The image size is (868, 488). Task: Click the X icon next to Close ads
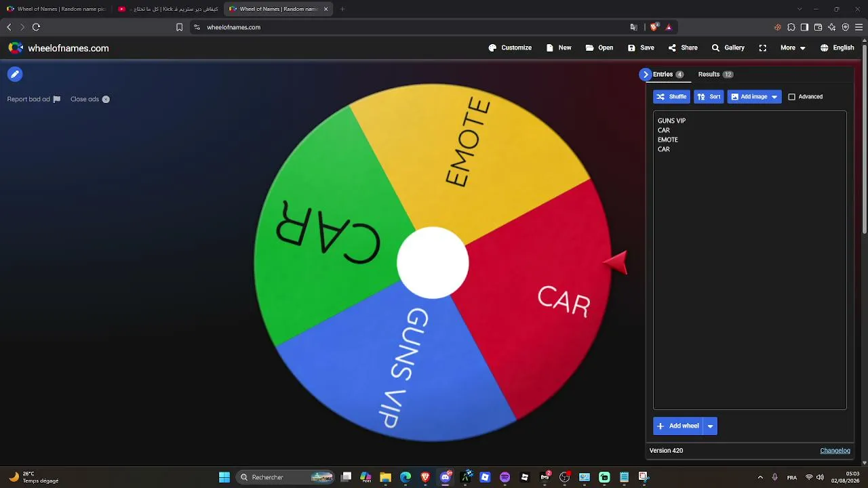pos(106,99)
